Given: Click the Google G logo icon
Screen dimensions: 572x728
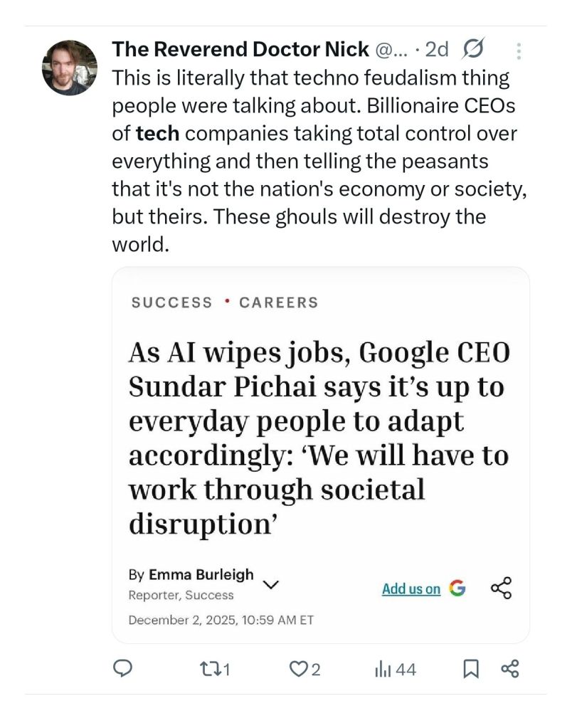Looking at the screenshot, I should tap(457, 588).
